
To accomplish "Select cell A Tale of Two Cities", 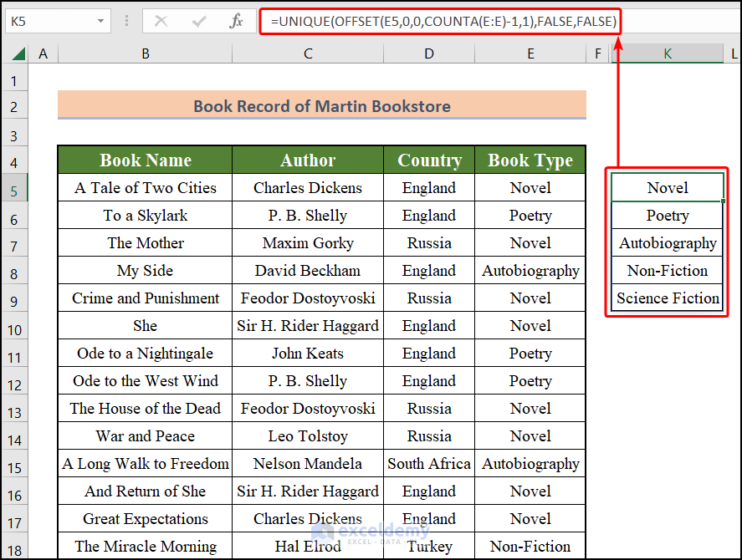I will tap(146, 188).
